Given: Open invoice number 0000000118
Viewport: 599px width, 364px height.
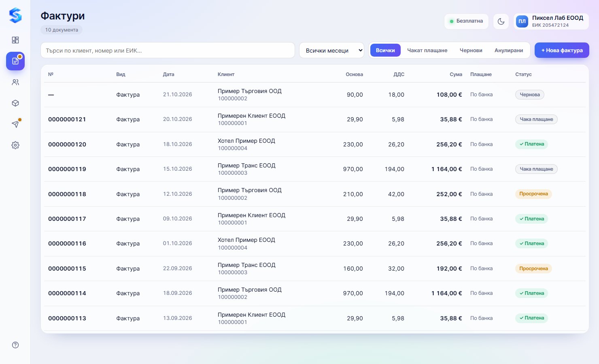Looking at the screenshot, I should [x=67, y=194].
